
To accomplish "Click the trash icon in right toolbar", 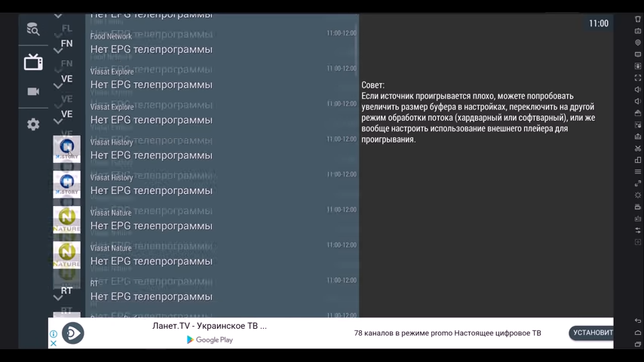I will [638, 20].
